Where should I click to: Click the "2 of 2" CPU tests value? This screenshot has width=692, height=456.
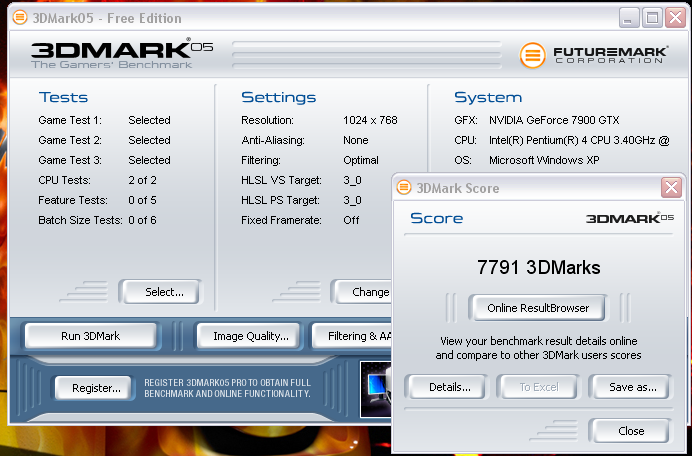tap(142, 180)
